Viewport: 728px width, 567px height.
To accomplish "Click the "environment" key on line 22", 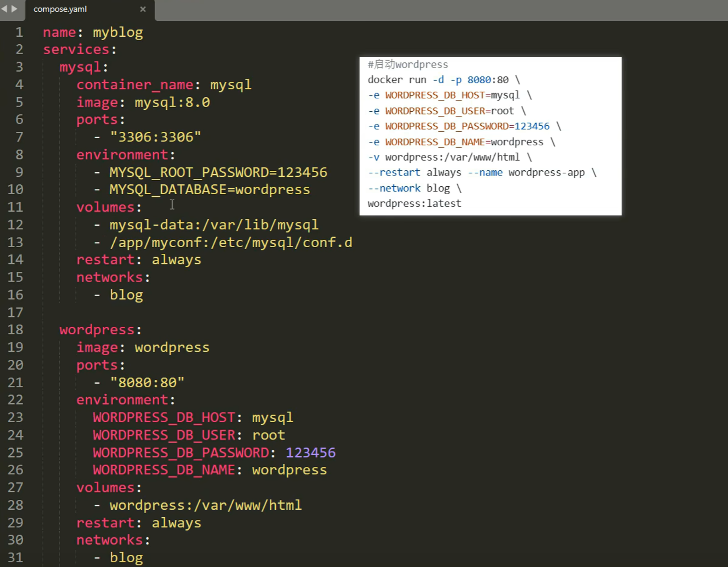I will 122,400.
